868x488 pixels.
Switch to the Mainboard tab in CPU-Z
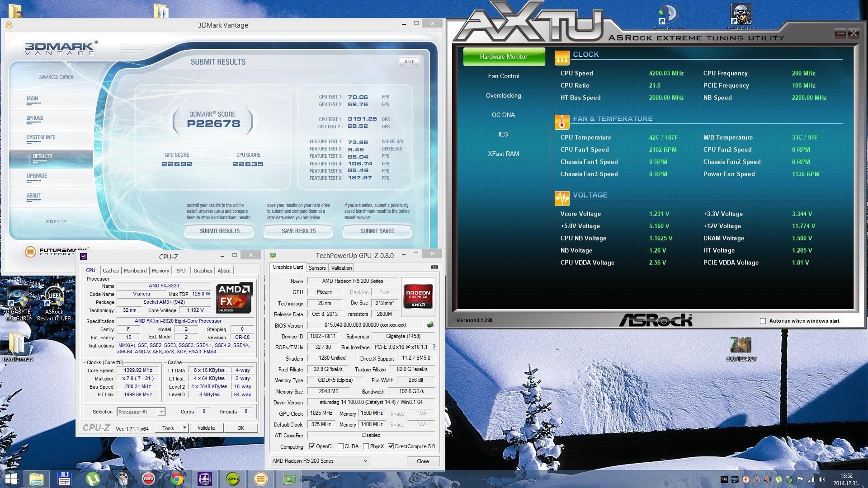(135, 271)
